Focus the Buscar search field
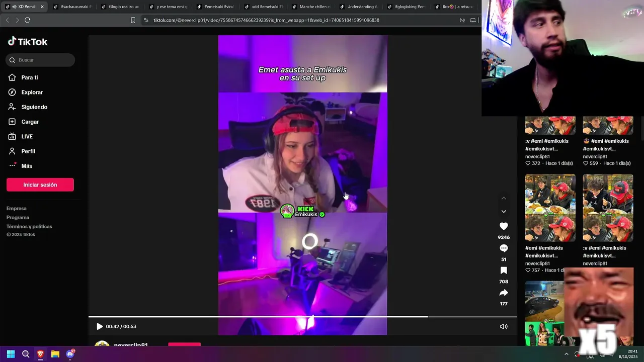The width and height of the screenshot is (644, 362). click(x=40, y=60)
